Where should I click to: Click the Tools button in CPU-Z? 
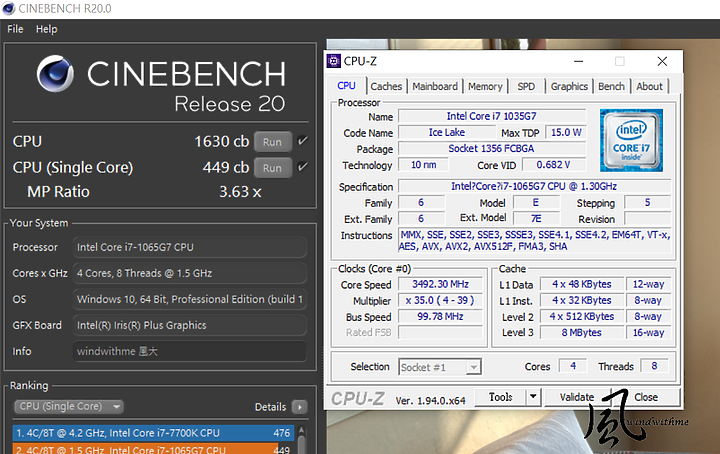point(501,397)
